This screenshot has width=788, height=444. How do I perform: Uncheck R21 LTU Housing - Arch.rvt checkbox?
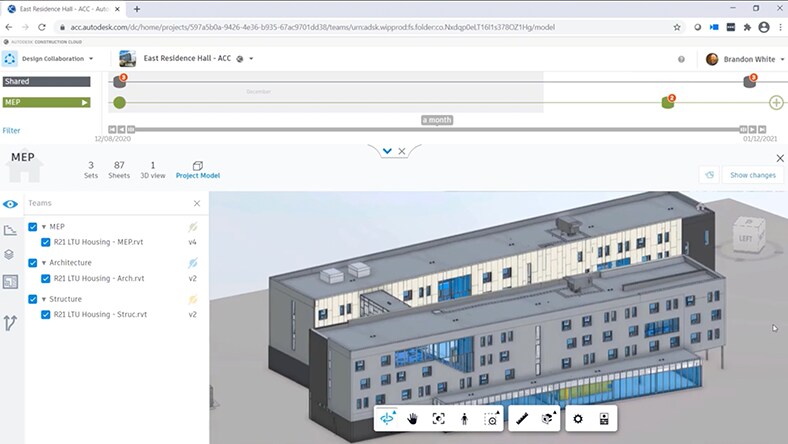pos(46,278)
